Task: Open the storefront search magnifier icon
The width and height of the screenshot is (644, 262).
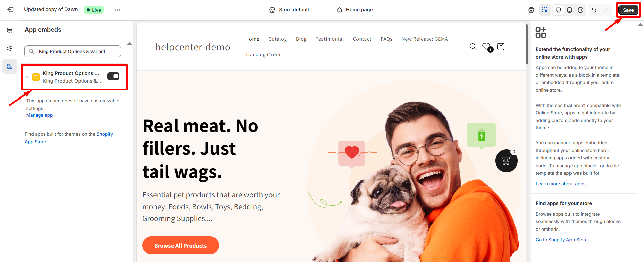Action: pos(473,47)
